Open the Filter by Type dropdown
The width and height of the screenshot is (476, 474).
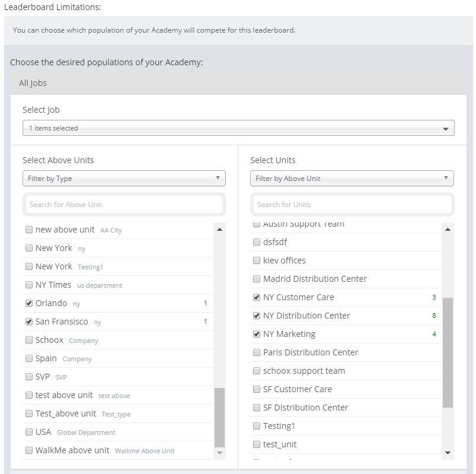pos(124,178)
